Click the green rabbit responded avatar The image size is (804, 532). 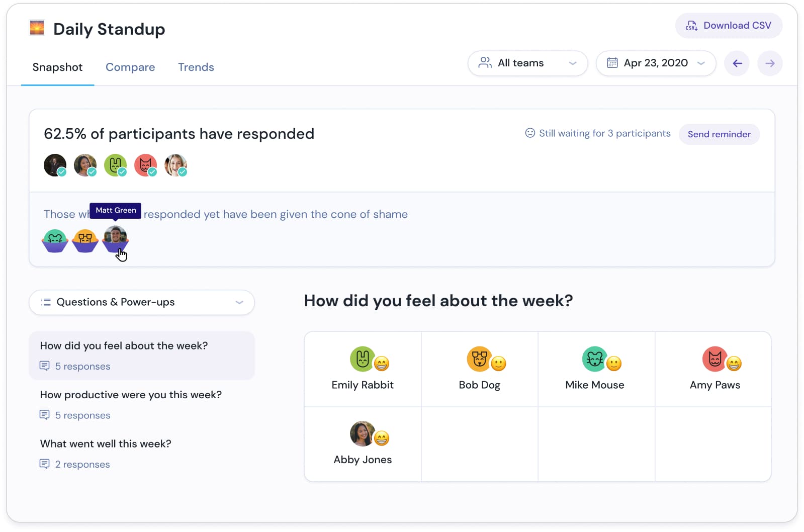coord(115,165)
